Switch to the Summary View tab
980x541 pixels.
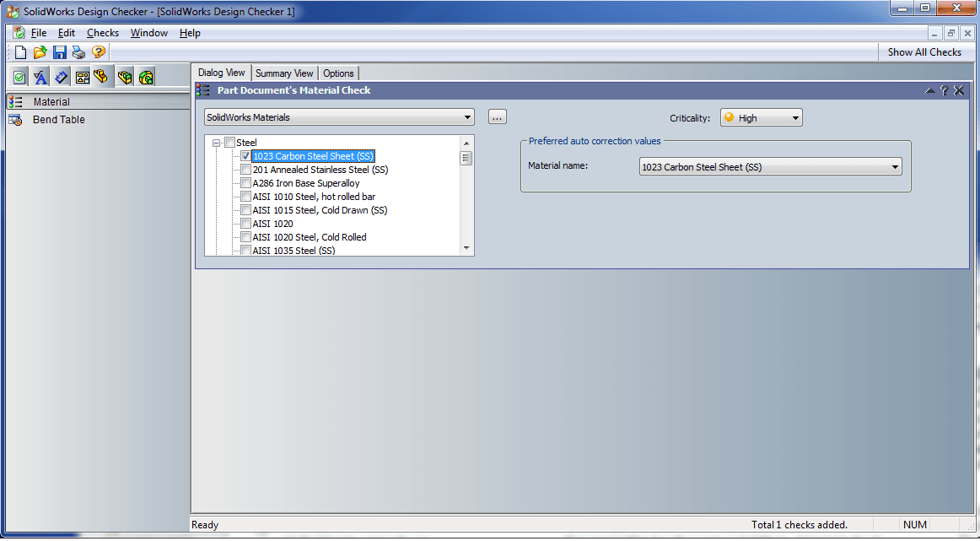284,73
